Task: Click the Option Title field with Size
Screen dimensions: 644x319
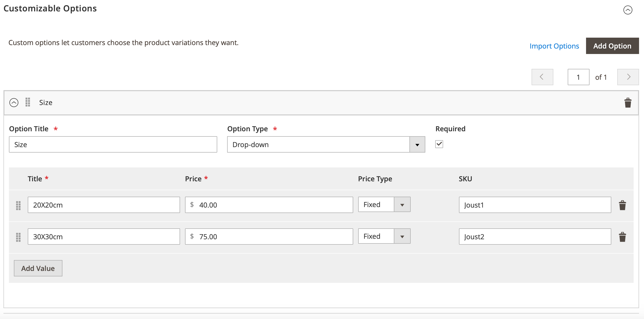Action: coord(113,144)
